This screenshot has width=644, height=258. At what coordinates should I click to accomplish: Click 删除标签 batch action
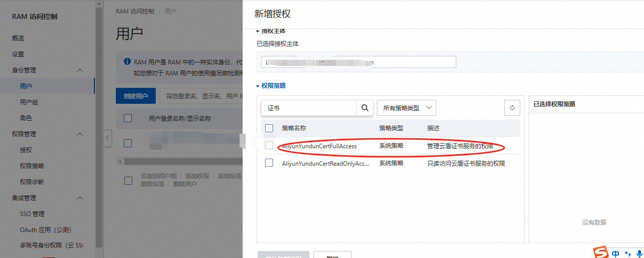pos(153,184)
